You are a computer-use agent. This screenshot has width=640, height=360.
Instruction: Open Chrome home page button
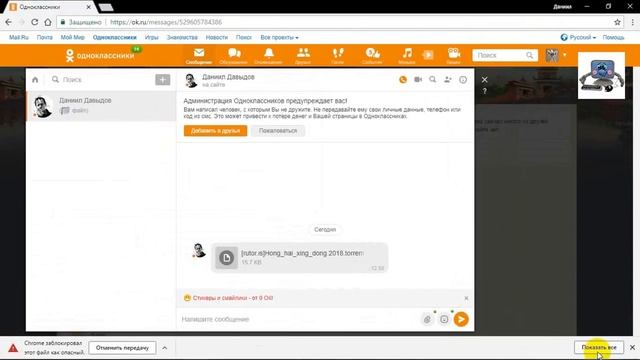coord(48,22)
